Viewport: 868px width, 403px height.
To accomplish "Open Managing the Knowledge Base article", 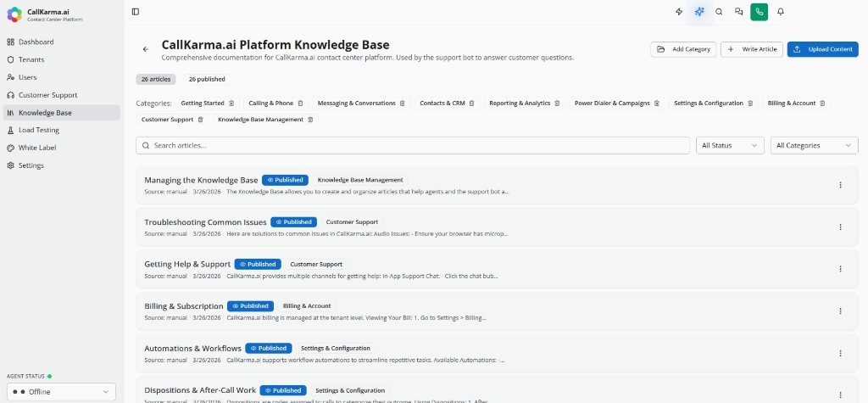I will (x=201, y=180).
